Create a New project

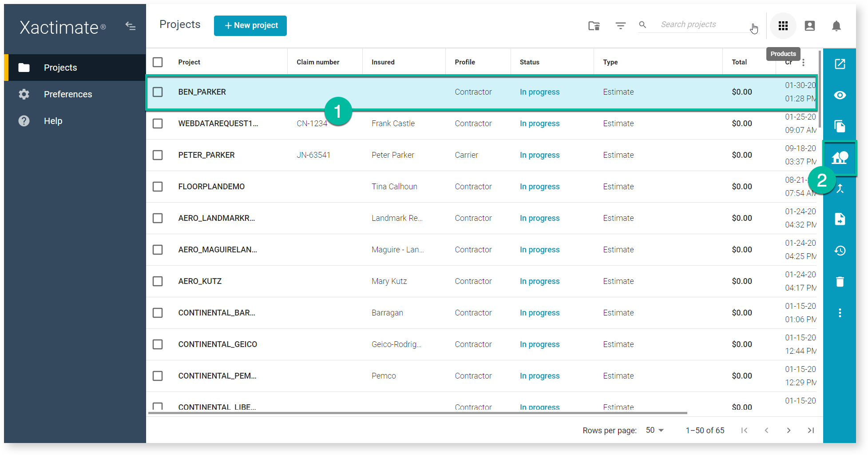(x=250, y=25)
